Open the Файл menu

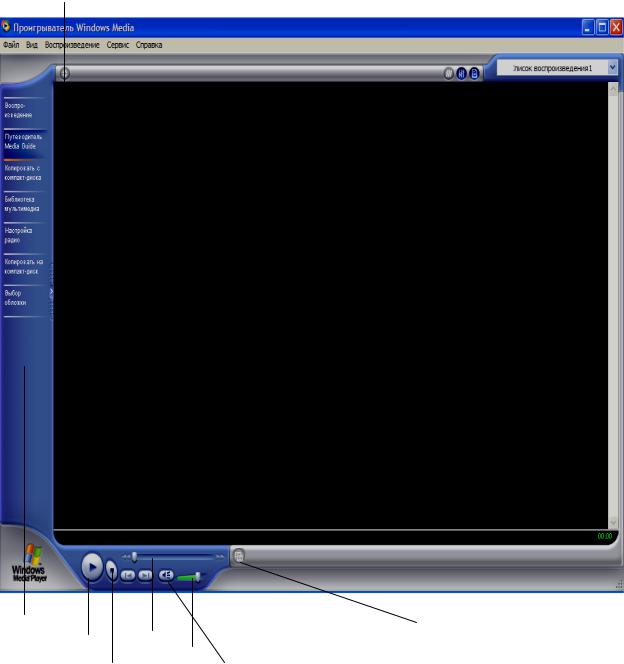tap(11, 44)
